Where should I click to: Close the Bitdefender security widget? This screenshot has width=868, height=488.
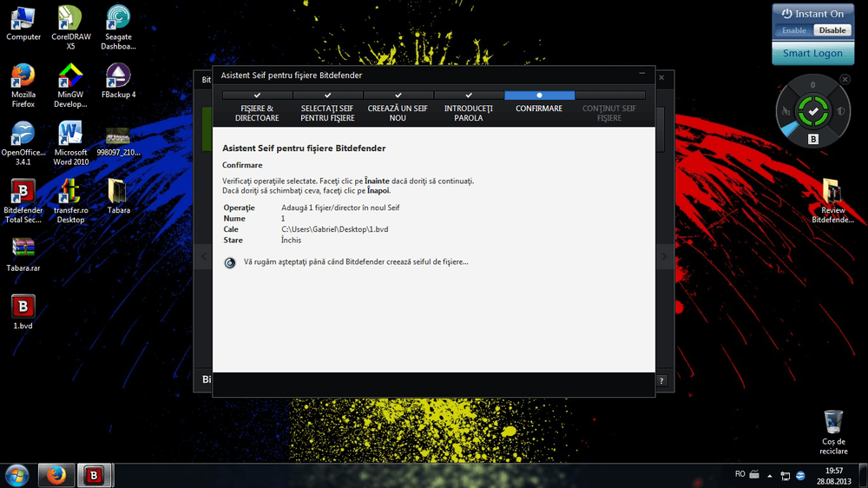pyautogui.click(x=844, y=81)
